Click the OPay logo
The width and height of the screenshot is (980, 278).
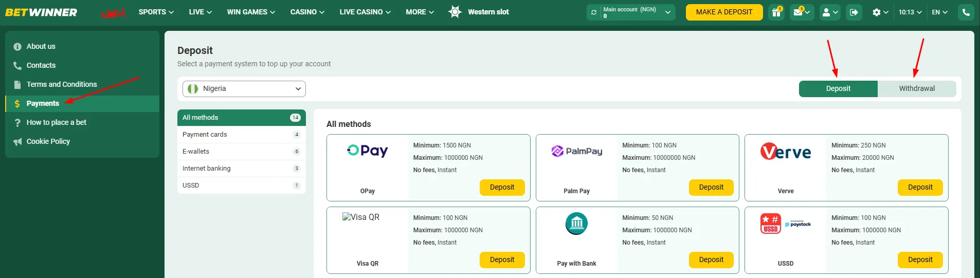pos(368,151)
